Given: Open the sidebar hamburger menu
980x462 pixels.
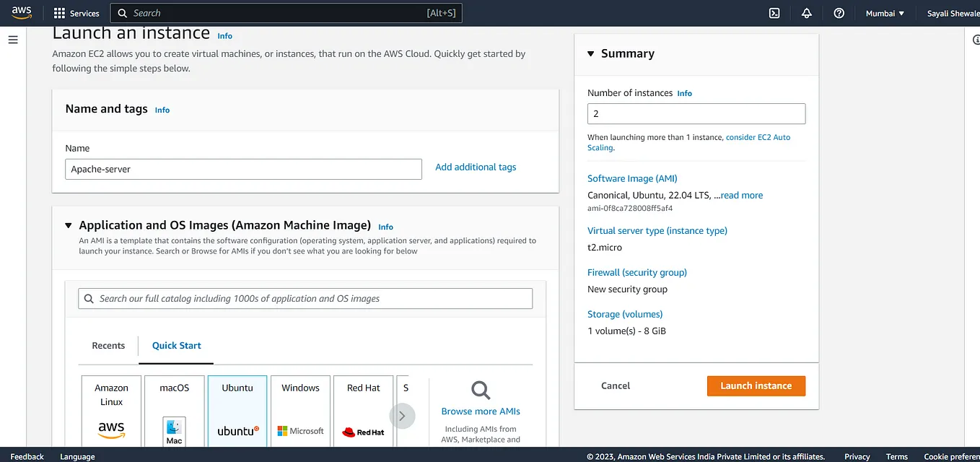Looking at the screenshot, I should click(13, 40).
